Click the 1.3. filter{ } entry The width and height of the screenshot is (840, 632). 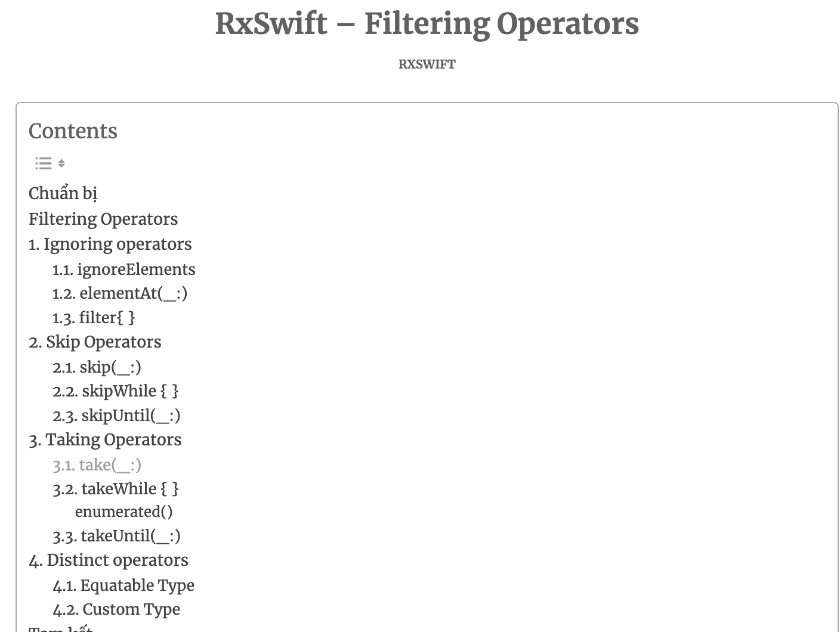pyautogui.click(x=94, y=318)
